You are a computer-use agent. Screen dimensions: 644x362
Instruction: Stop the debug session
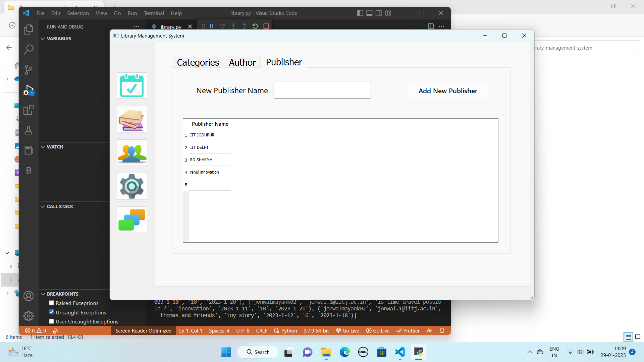(x=266, y=26)
